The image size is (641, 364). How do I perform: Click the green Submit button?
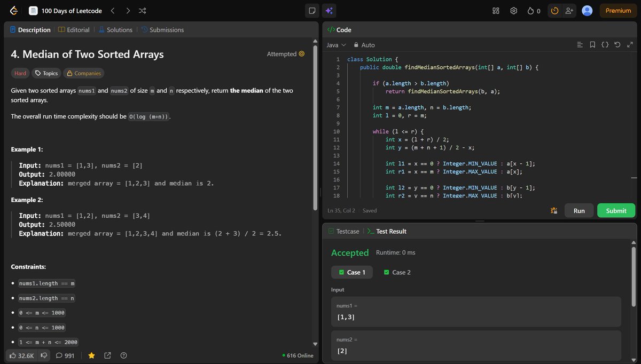coord(616,210)
